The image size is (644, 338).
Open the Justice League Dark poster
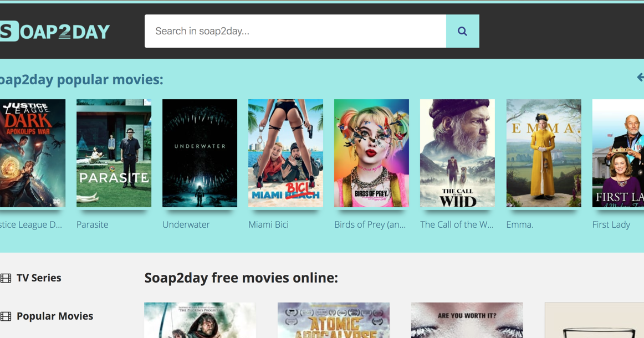pyautogui.click(x=33, y=153)
